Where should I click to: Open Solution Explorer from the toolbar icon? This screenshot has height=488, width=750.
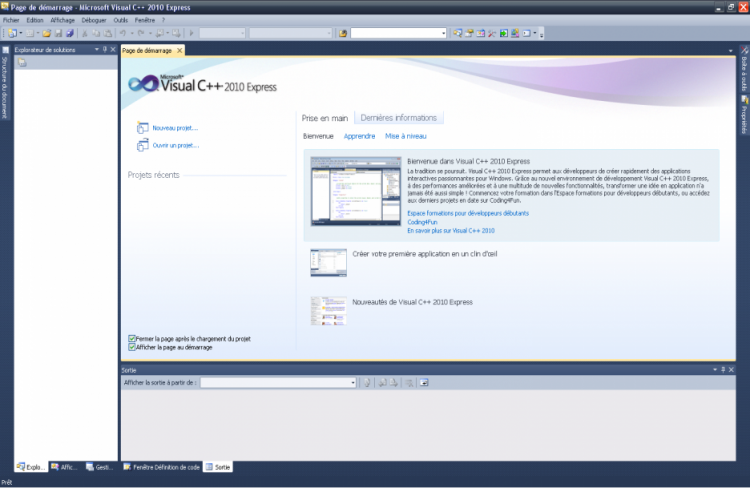(x=458, y=33)
